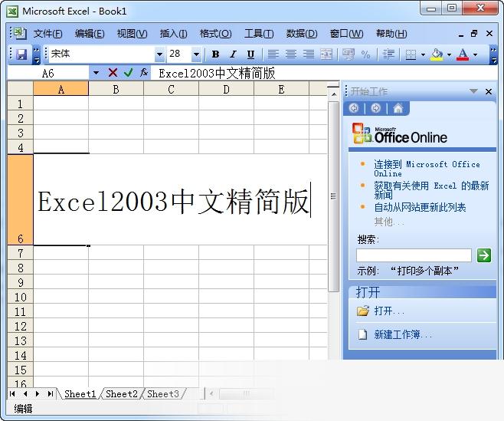This screenshot has width=504, height=421.
Task: Open the 数据(D) menu
Action: (302, 34)
